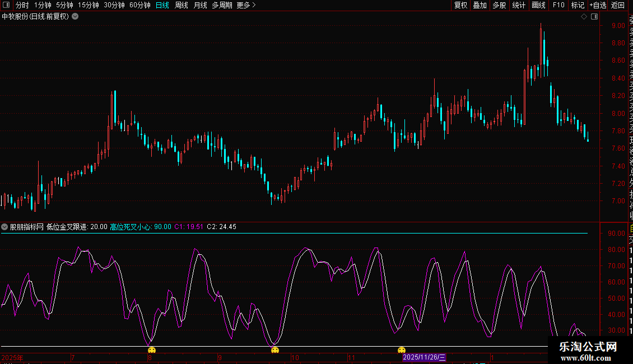Open the 统计 statistics tool

click(x=519, y=5)
